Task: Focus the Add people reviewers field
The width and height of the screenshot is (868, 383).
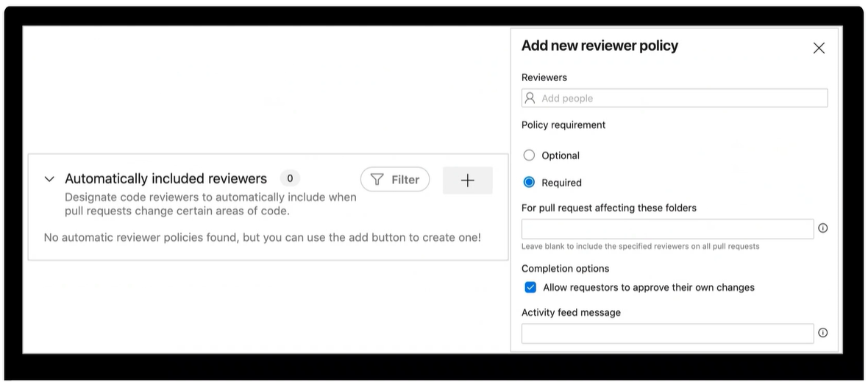Action: (x=675, y=98)
